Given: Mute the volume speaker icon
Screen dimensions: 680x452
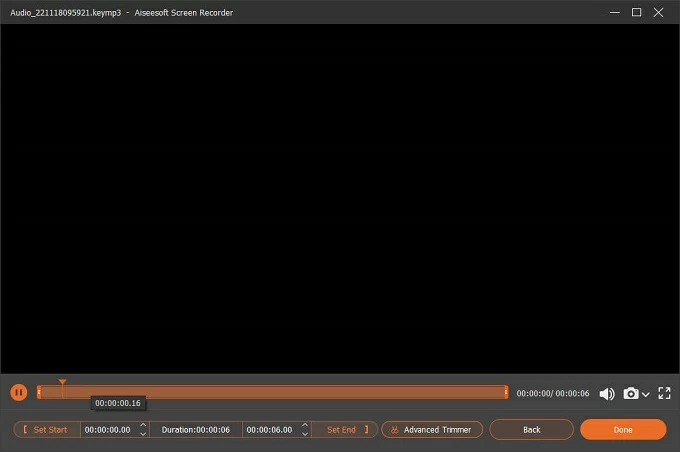Looking at the screenshot, I should pos(607,394).
